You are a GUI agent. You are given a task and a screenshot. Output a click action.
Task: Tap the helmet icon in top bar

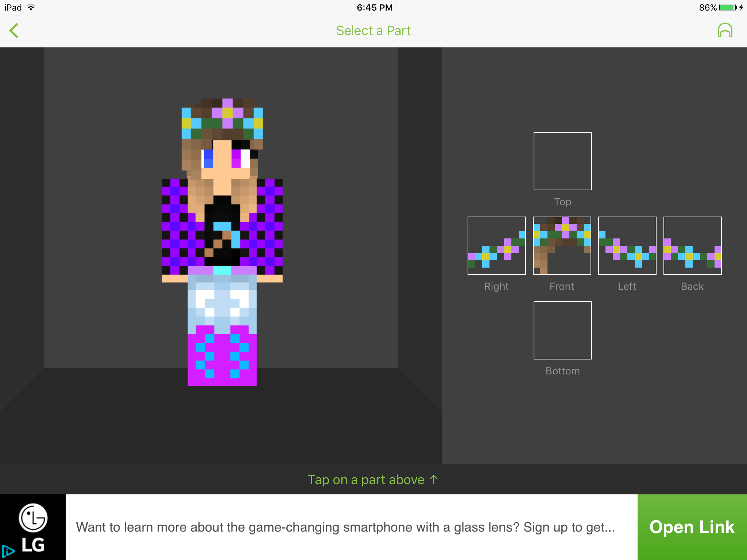(x=725, y=30)
